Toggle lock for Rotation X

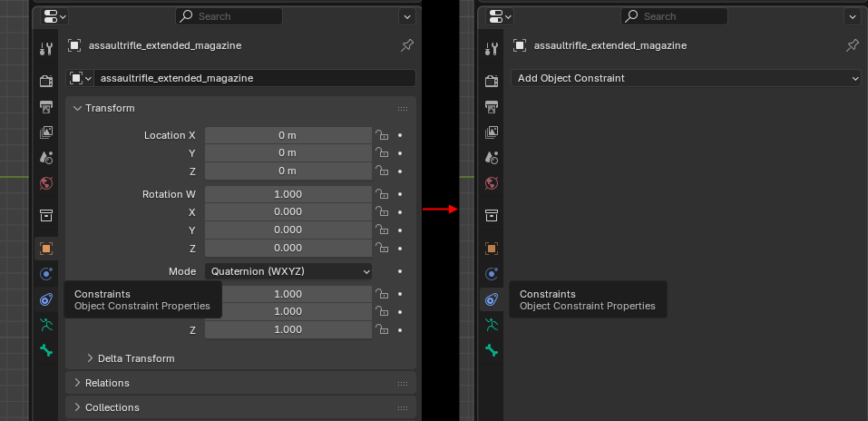tap(382, 211)
